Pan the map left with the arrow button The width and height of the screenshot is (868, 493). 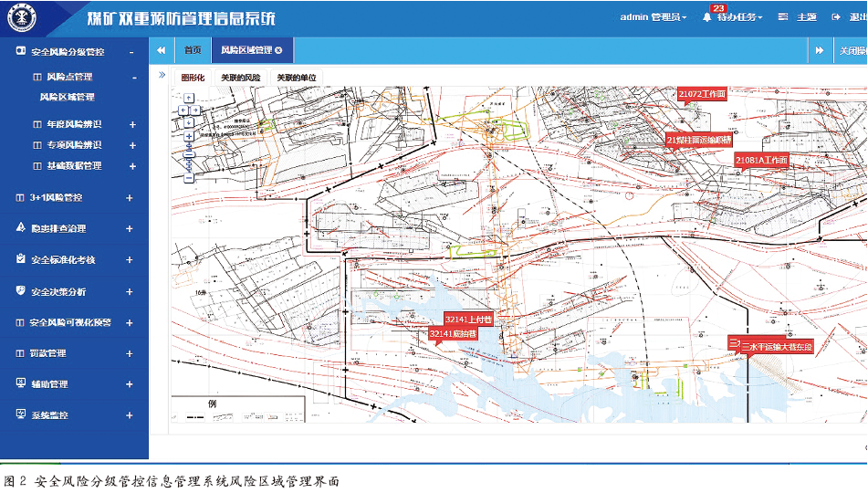184,110
